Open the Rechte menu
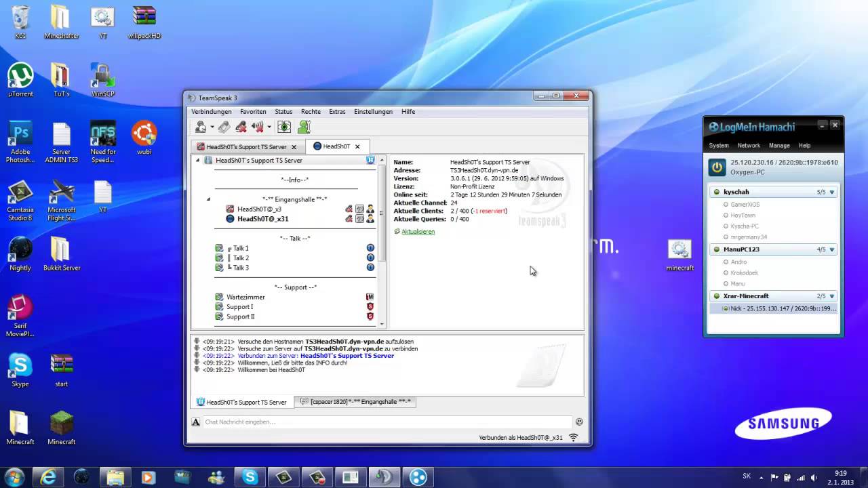Image resolution: width=868 pixels, height=488 pixels. pyautogui.click(x=311, y=111)
